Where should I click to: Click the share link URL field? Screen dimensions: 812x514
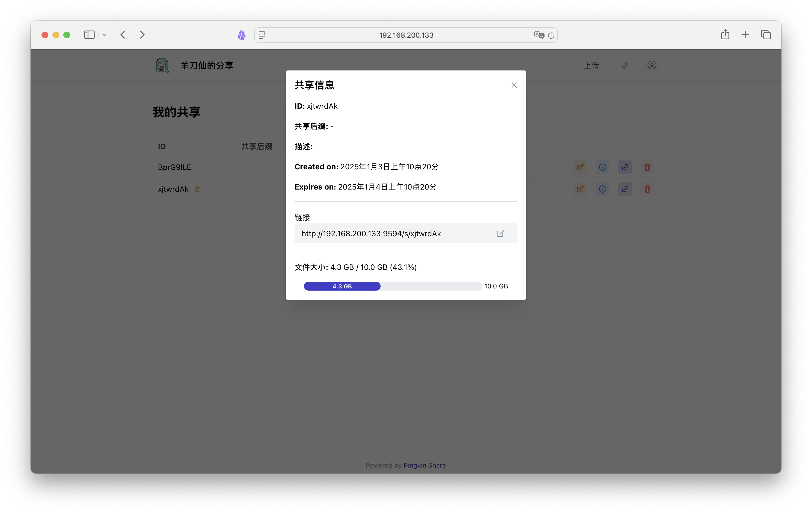tap(406, 233)
